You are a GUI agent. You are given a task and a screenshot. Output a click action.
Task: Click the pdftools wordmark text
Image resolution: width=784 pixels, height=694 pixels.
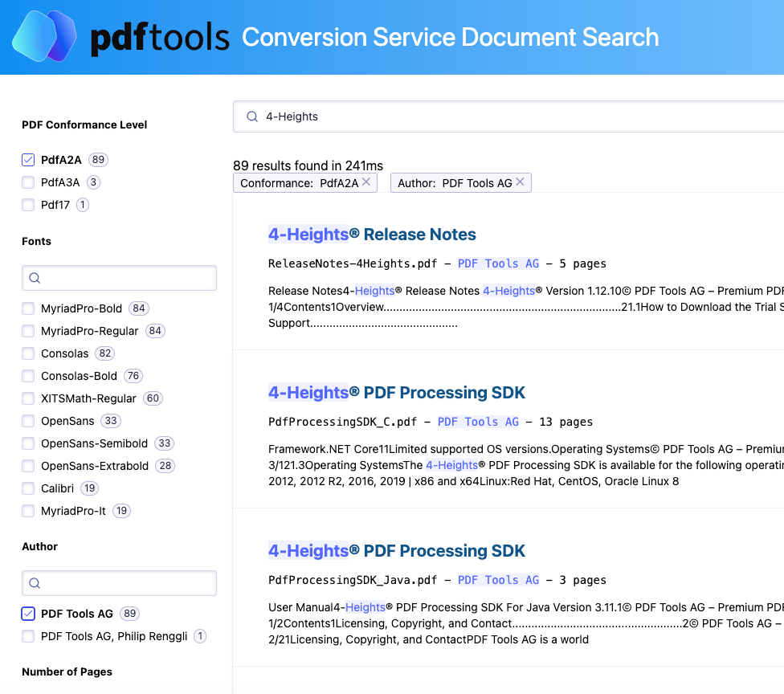tap(160, 38)
